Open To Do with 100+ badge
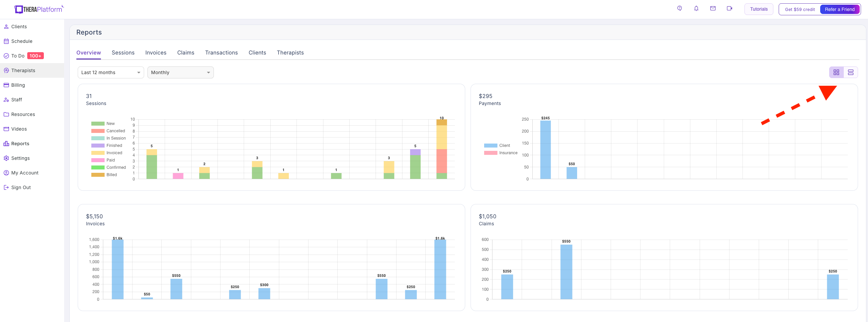The image size is (868, 322). 24,56
